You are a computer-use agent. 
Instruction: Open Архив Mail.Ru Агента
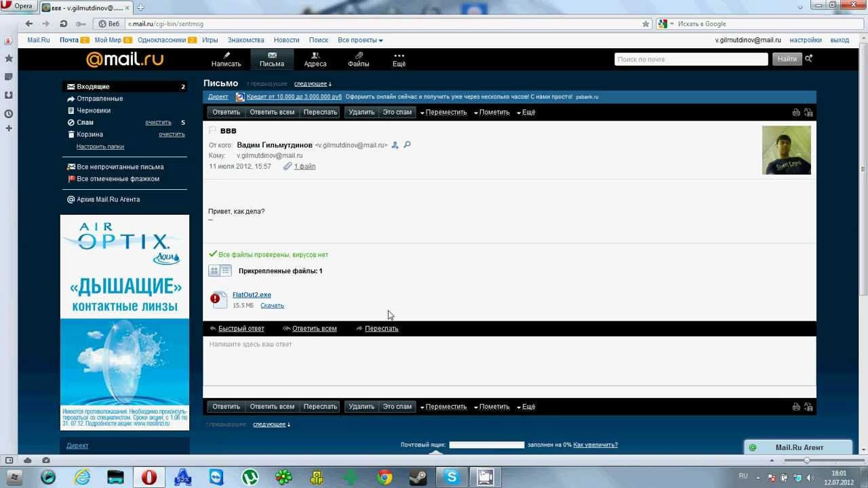(108, 199)
